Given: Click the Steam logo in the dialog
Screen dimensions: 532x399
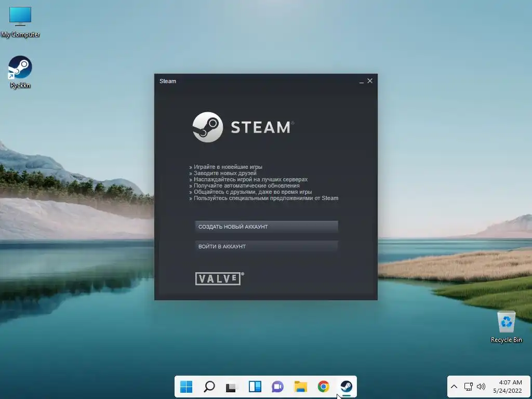Looking at the screenshot, I should click(243, 127).
